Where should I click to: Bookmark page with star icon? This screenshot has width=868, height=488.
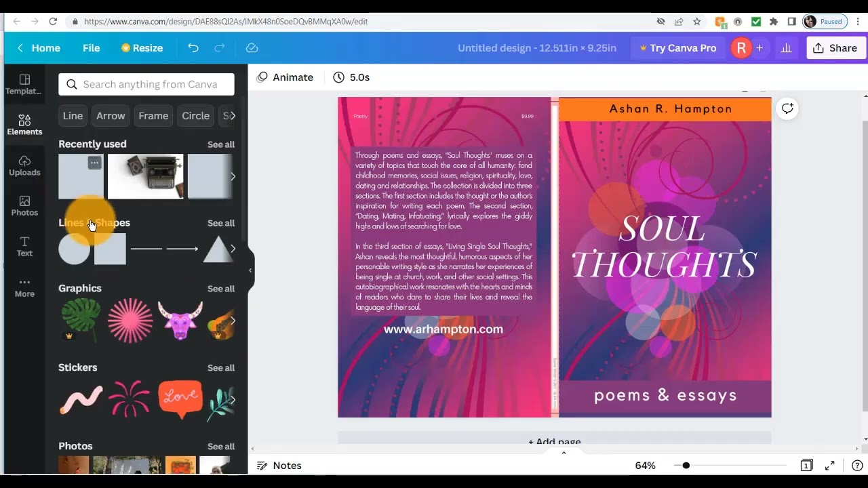click(x=696, y=22)
